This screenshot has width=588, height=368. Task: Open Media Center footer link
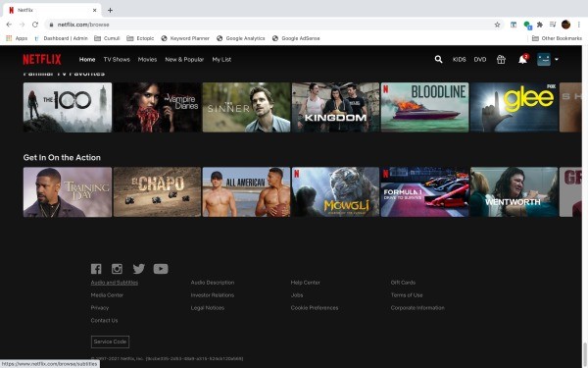coord(107,295)
